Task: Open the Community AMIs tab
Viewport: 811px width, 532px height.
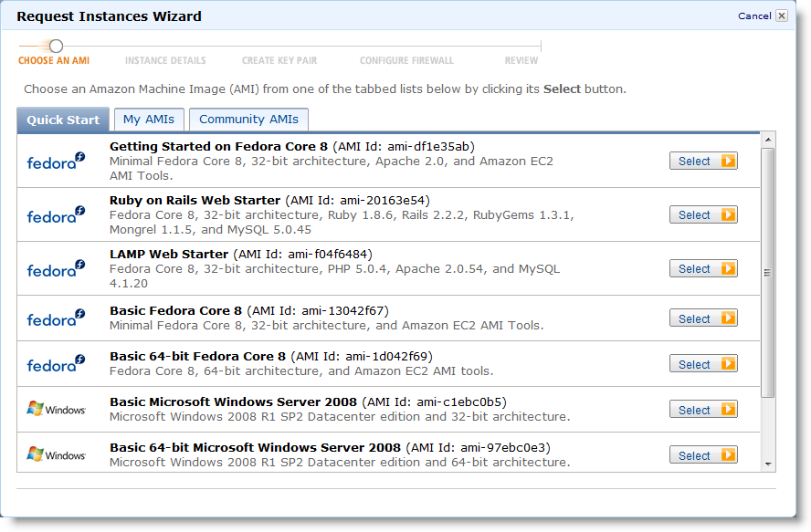Action: pyautogui.click(x=248, y=120)
